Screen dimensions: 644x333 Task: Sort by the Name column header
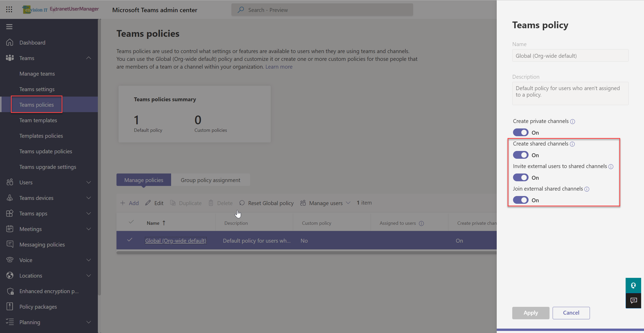coord(156,223)
